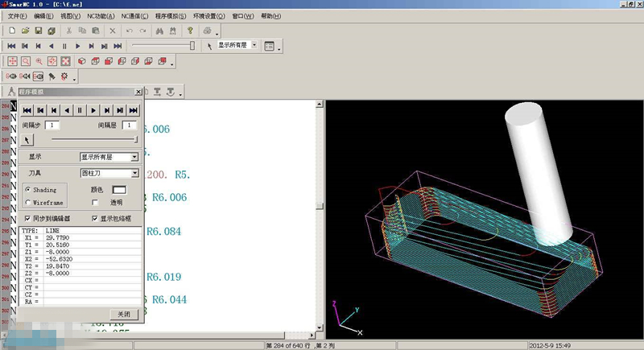
Task: Open the 刀具 圆柱刀 dropdown
Action: coord(134,173)
